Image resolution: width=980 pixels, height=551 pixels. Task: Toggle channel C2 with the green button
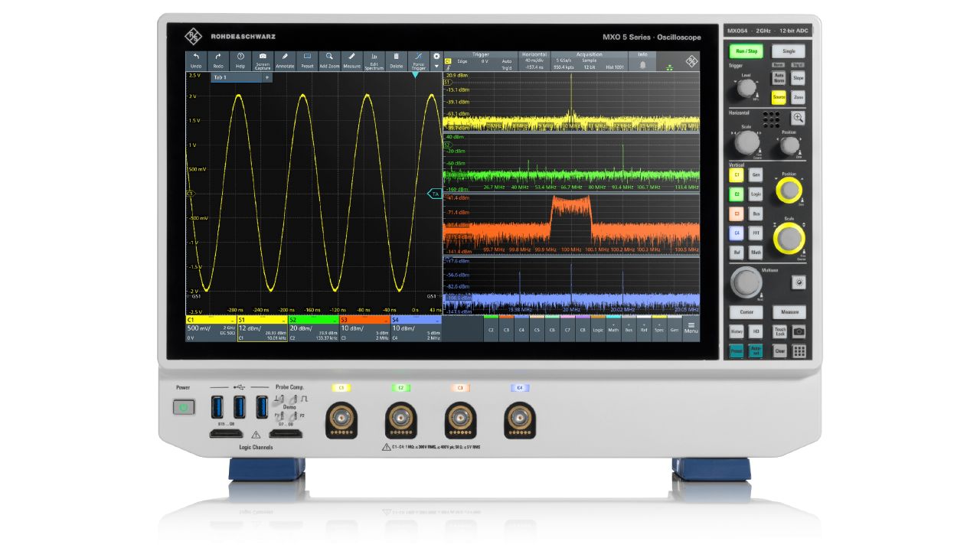click(x=737, y=194)
